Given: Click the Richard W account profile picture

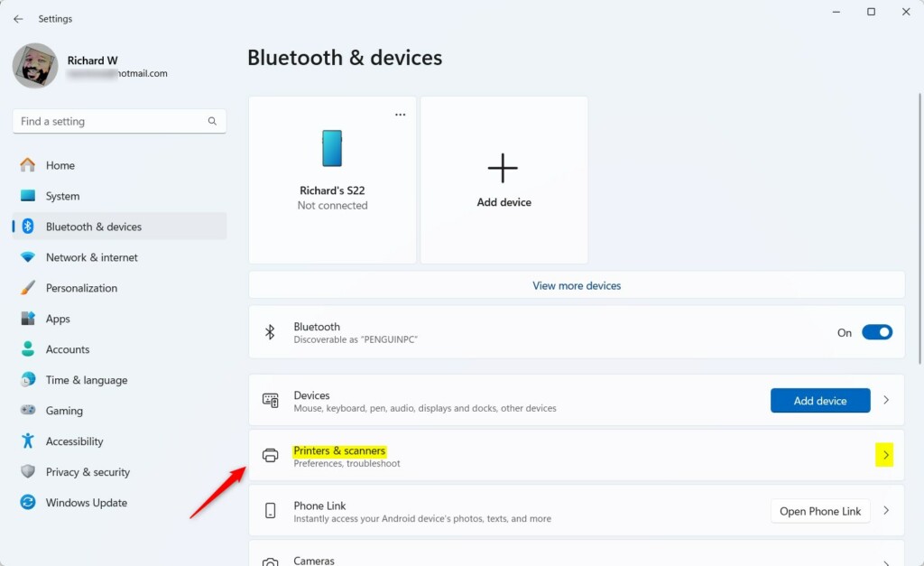Looking at the screenshot, I should coord(34,65).
